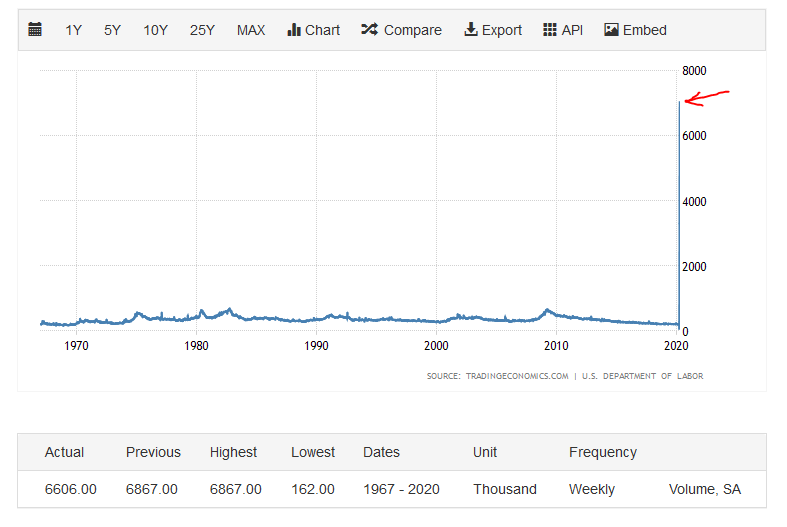Show the 25Y time range
The width and height of the screenshot is (787, 527).
(202, 30)
